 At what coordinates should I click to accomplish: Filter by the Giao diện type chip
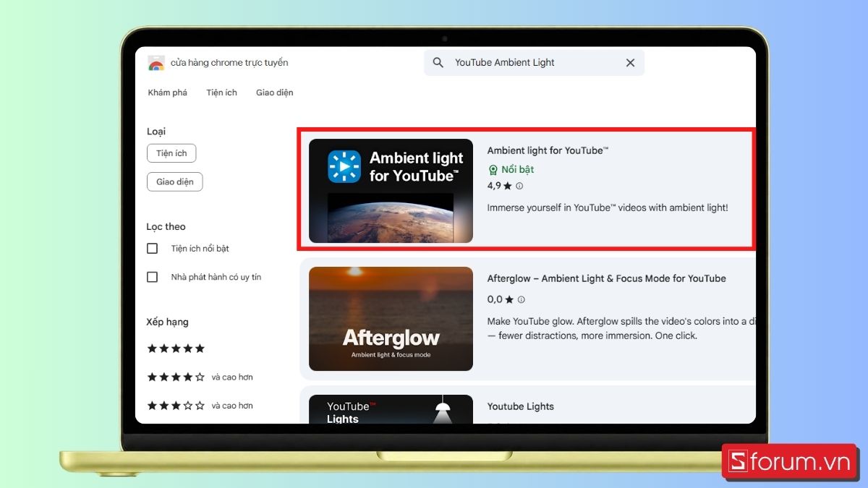[x=175, y=182]
